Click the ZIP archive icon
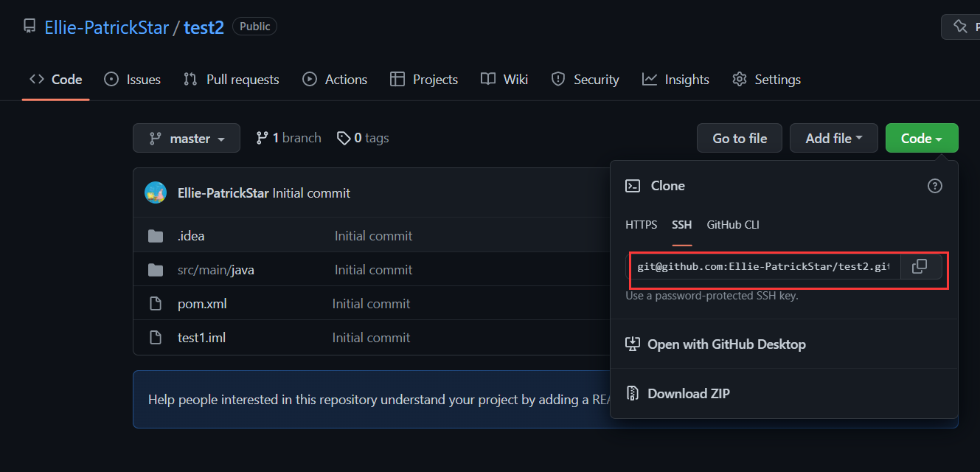This screenshot has height=472, width=980. point(633,394)
